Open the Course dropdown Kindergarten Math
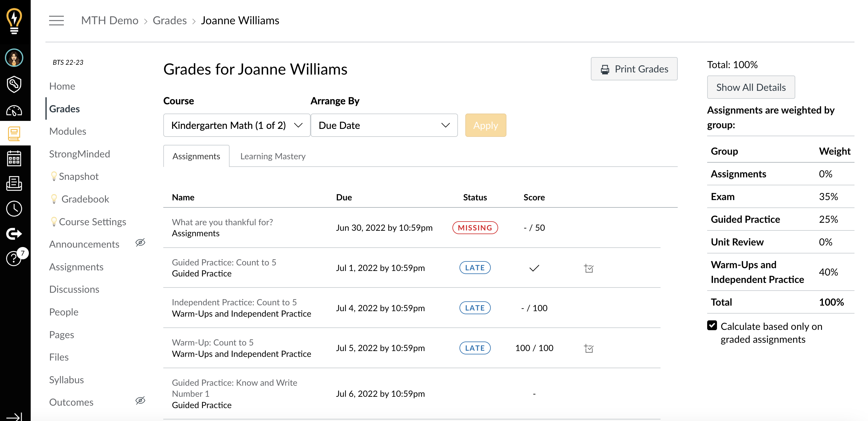The height and width of the screenshot is (421, 868). pyautogui.click(x=237, y=125)
